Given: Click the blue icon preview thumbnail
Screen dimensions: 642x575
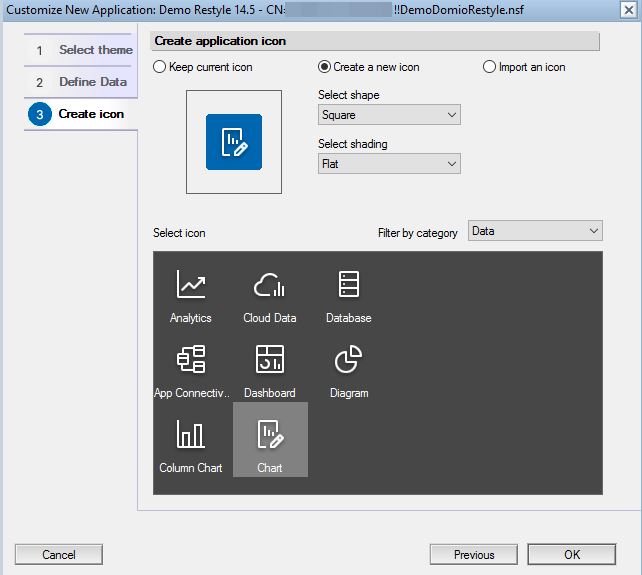Looking at the screenshot, I should (x=234, y=142).
